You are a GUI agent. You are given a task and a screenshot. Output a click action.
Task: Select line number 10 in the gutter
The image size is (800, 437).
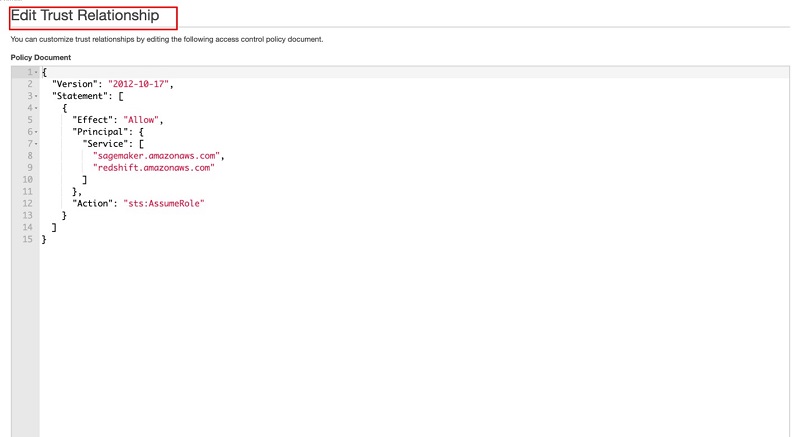coord(28,179)
